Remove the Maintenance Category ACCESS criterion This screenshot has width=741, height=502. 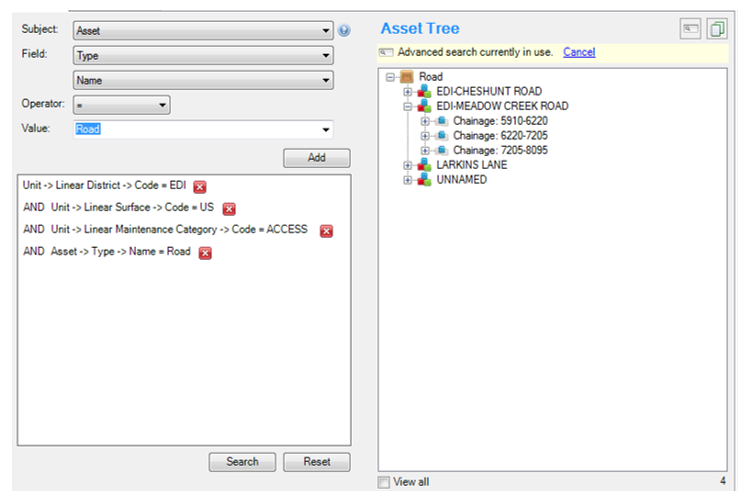click(x=326, y=231)
